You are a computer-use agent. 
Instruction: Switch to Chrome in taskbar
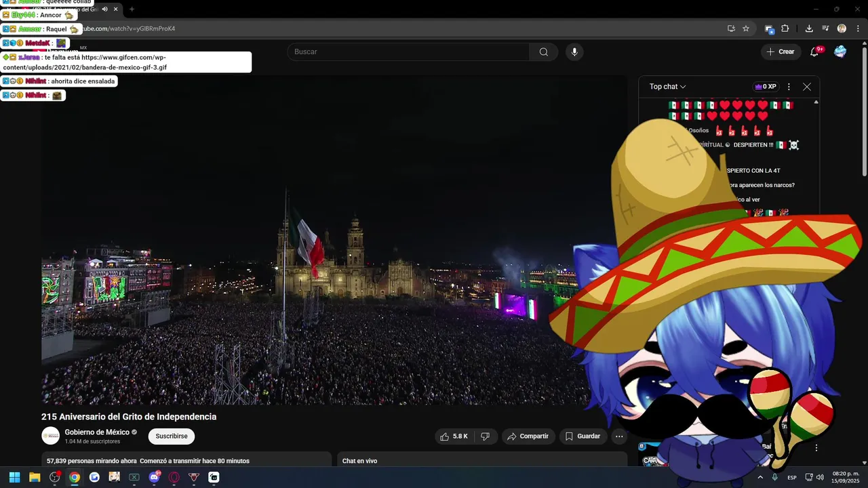(75, 477)
